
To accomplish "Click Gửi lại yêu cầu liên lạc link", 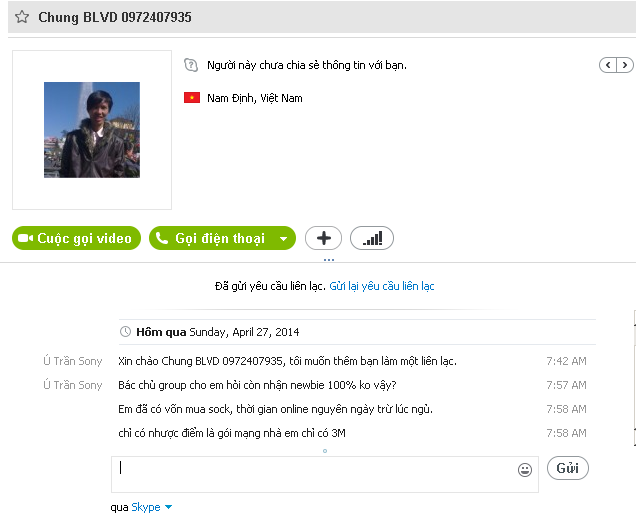I will 382,286.
